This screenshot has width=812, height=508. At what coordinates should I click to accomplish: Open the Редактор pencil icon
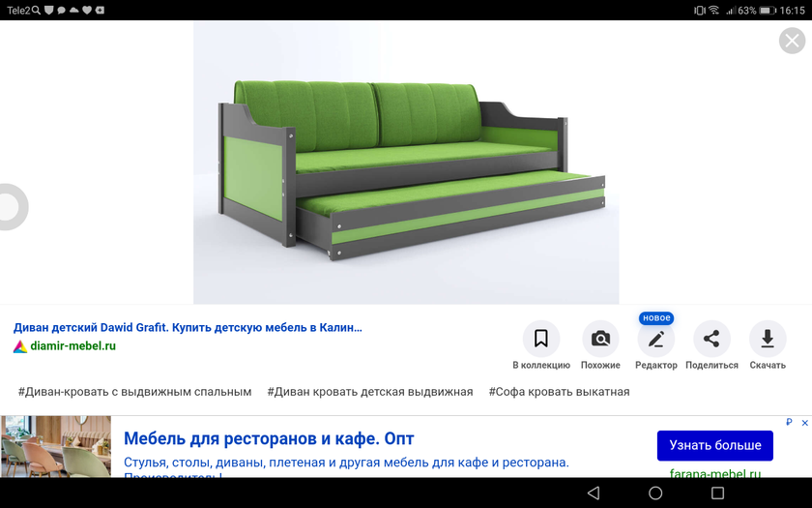[x=656, y=340]
